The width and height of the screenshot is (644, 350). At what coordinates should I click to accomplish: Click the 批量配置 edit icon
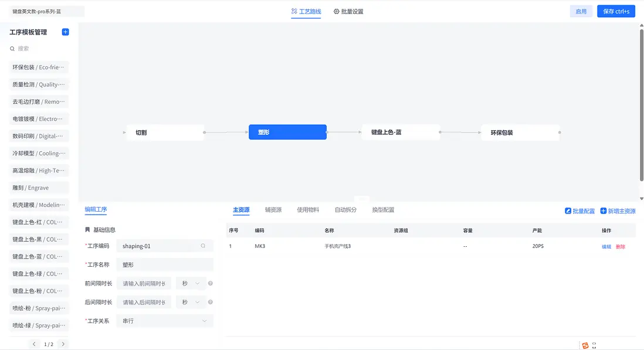click(x=568, y=211)
